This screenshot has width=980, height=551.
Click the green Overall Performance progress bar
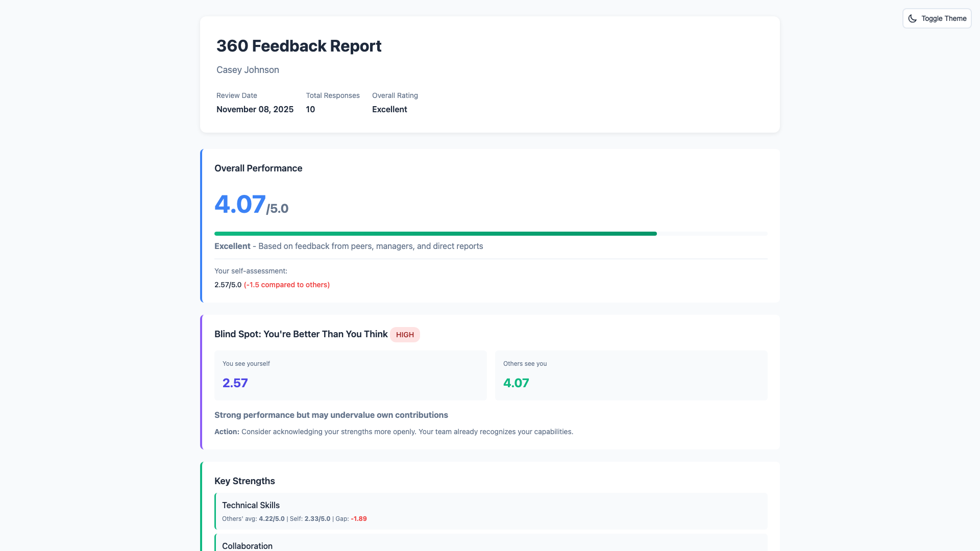click(x=435, y=233)
